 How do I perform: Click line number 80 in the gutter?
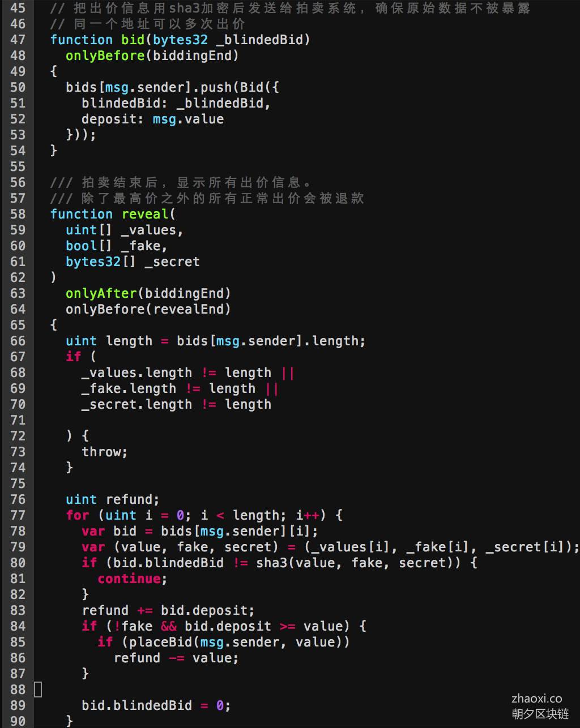coord(18,563)
